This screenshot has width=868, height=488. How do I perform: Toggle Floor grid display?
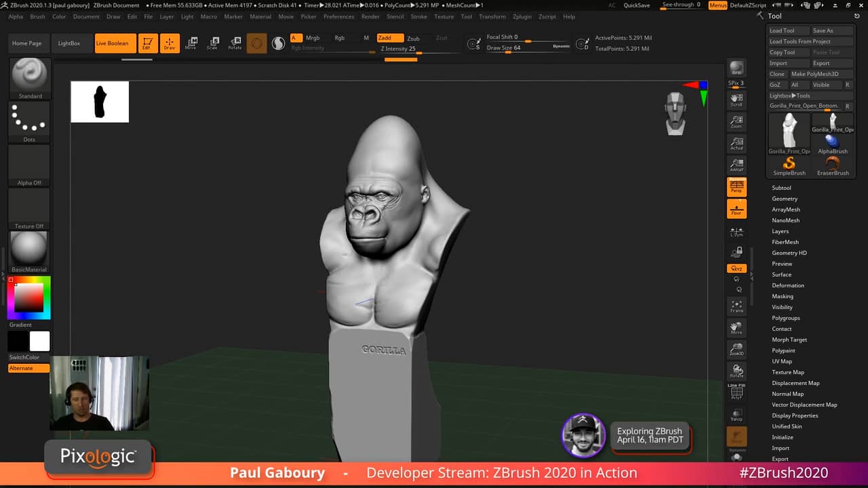point(736,209)
